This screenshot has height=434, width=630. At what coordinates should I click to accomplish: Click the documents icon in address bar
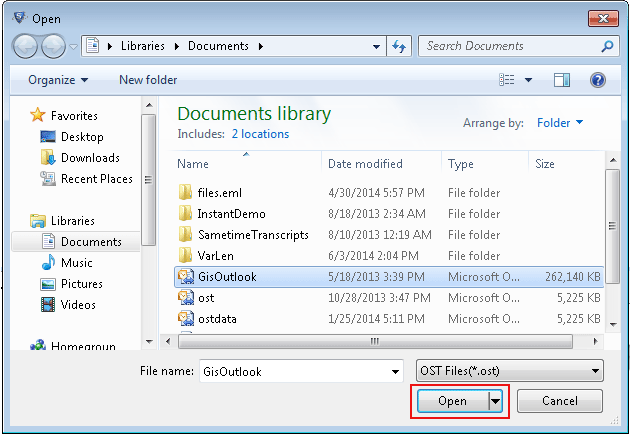(x=93, y=46)
